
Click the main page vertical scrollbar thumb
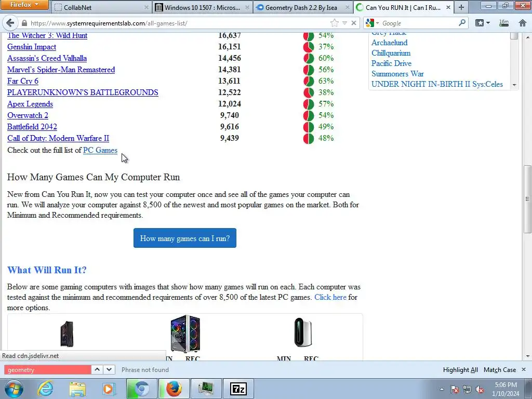527,199
